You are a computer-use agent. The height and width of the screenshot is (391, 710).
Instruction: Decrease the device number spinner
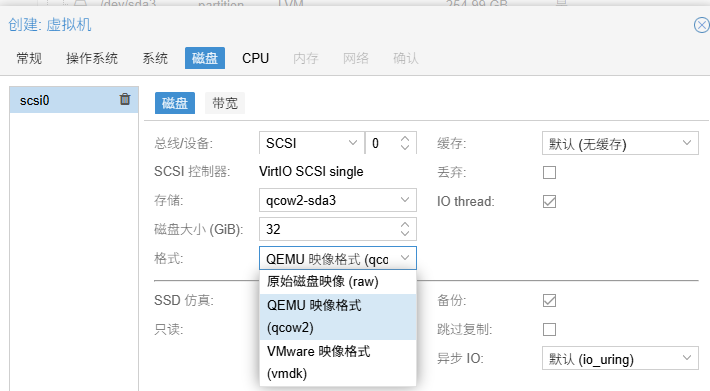click(405, 148)
